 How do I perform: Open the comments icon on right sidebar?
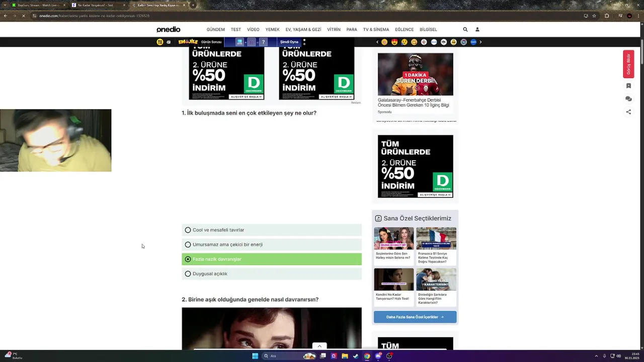pos(628,99)
